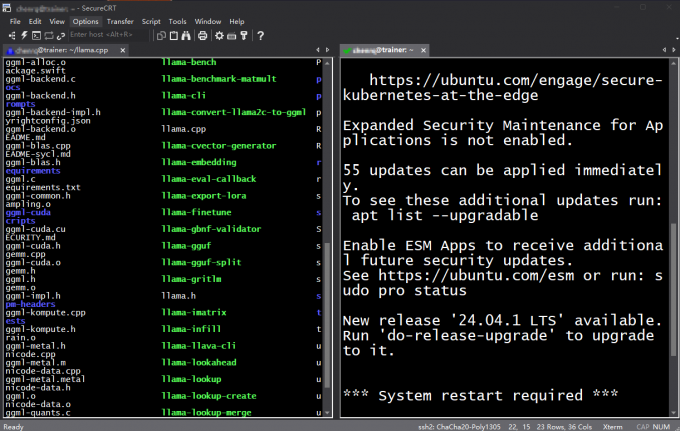Open the Tools menu
The image size is (680, 431).
point(177,21)
